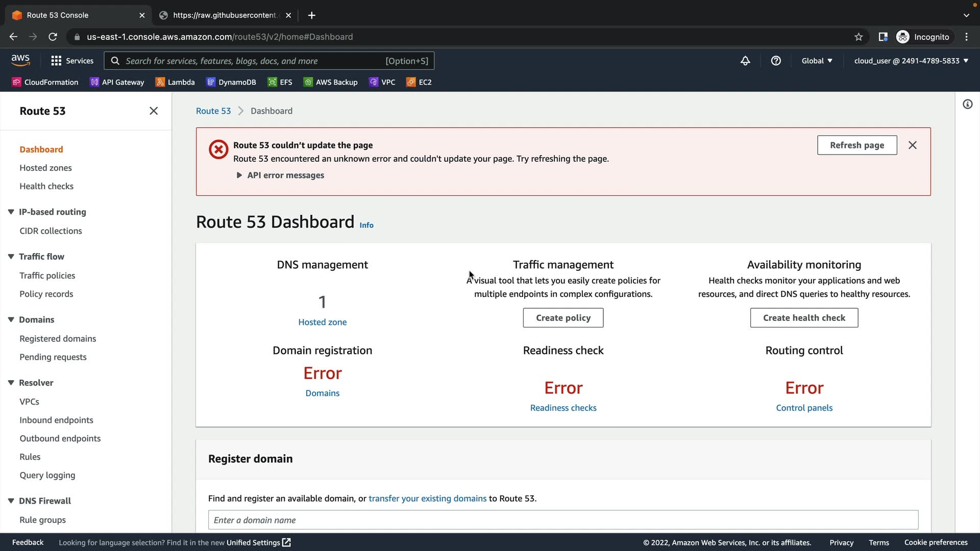The height and width of the screenshot is (551, 980).
Task: Click the Refresh page button
Action: [856, 145]
